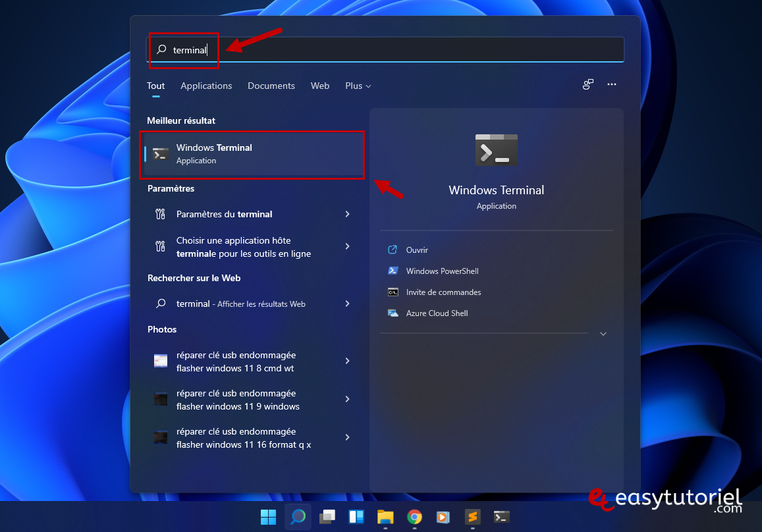
Task: Click thumbnail of photo 11 9 windows
Action: pyautogui.click(x=161, y=399)
